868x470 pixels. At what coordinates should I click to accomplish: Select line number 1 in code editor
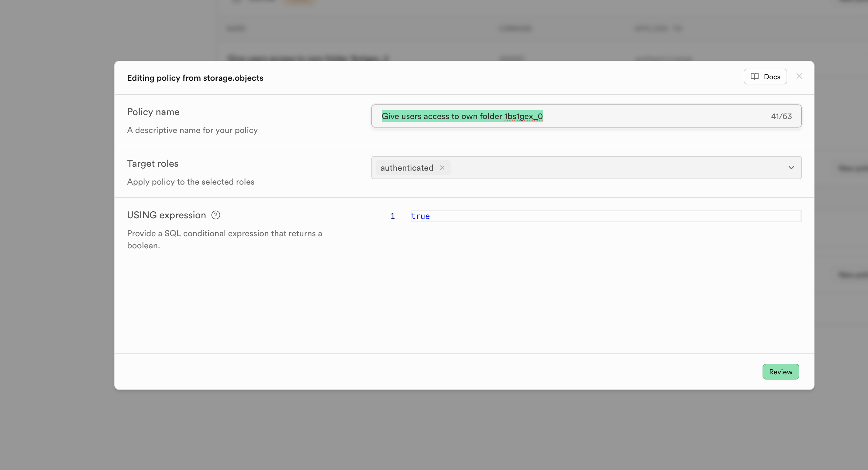click(393, 216)
